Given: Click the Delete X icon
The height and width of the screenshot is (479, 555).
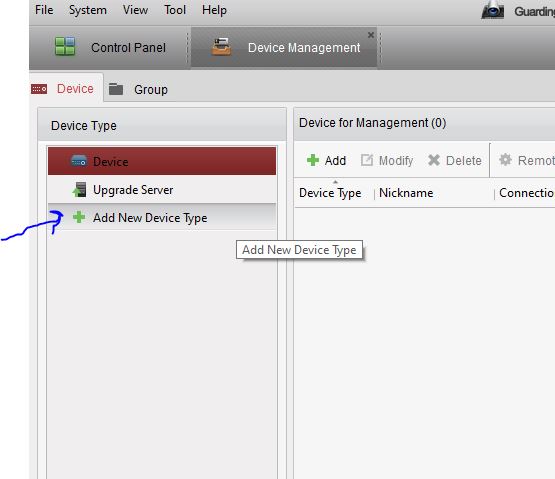Looking at the screenshot, I should 434,160.
